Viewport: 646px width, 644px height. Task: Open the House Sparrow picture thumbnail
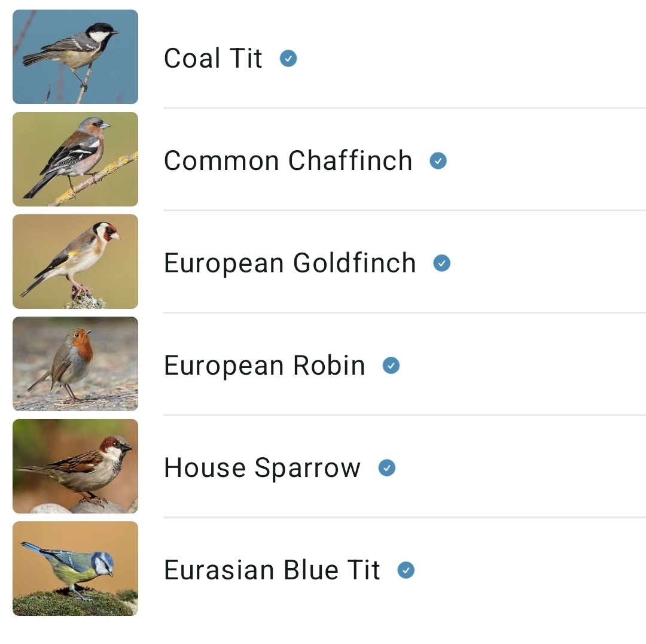[75, 466]
